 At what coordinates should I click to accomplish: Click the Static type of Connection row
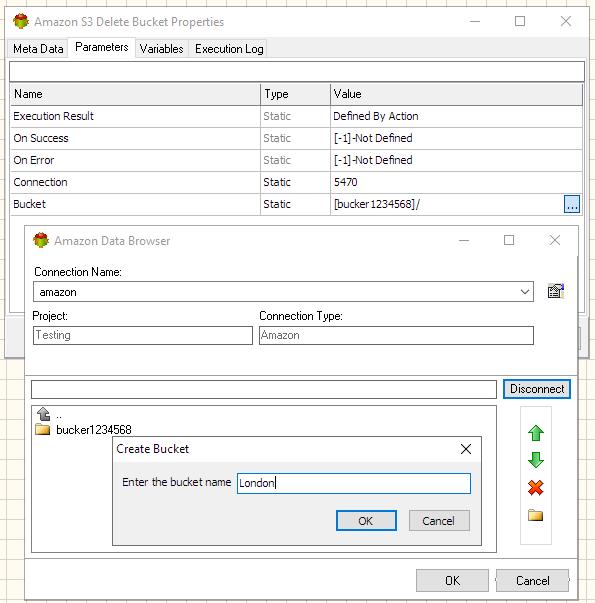tap(277, 182)
